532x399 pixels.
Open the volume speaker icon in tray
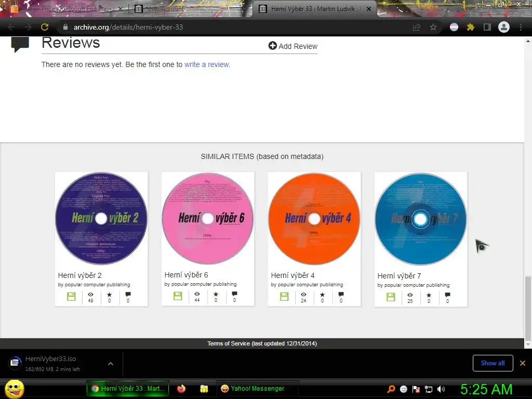click(441, 389)
